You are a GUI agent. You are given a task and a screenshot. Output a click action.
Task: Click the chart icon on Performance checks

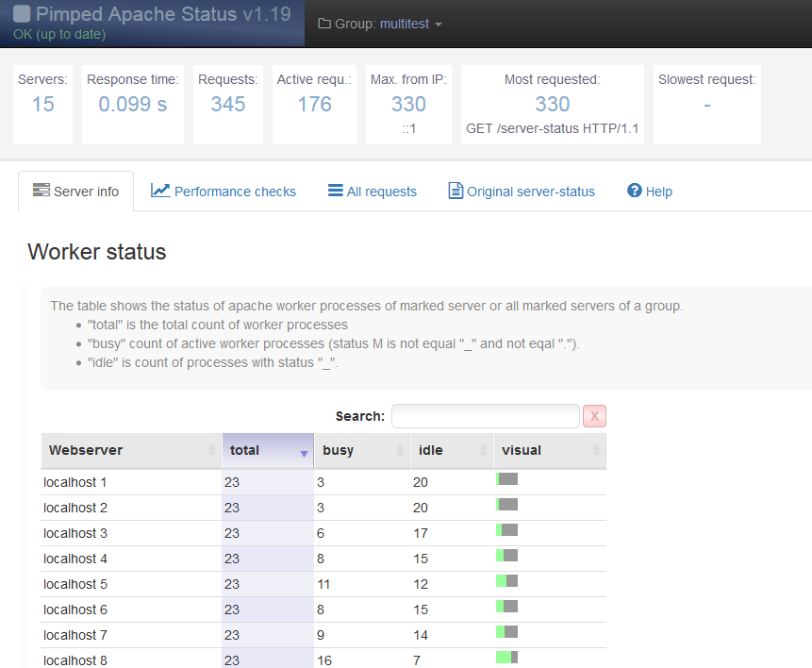(x=160, y=191)
